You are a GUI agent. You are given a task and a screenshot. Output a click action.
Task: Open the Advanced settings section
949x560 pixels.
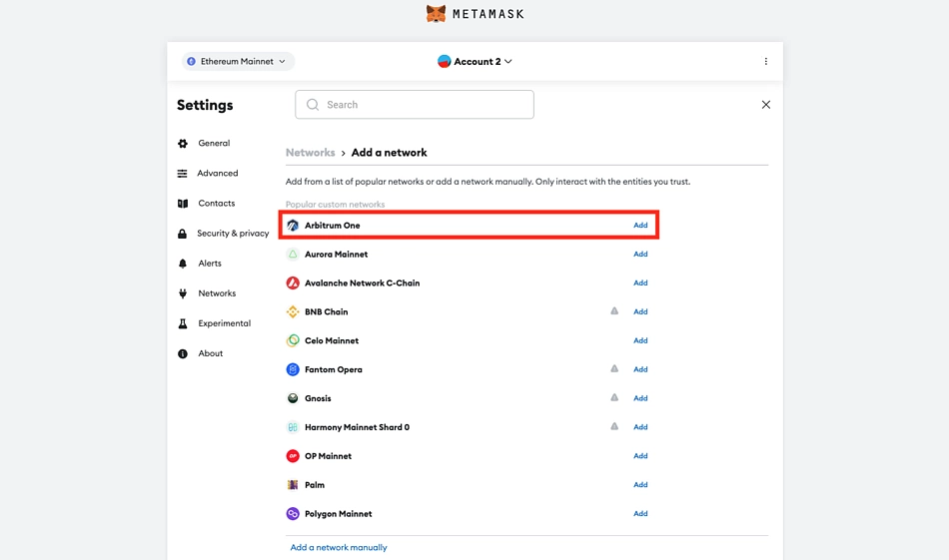(x=208, y=174)
